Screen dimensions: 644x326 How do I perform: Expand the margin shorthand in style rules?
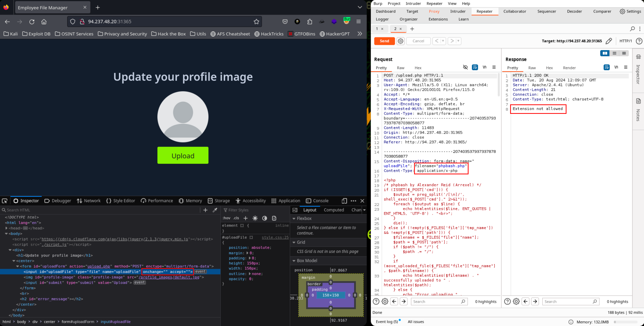(x=248, y=253)
